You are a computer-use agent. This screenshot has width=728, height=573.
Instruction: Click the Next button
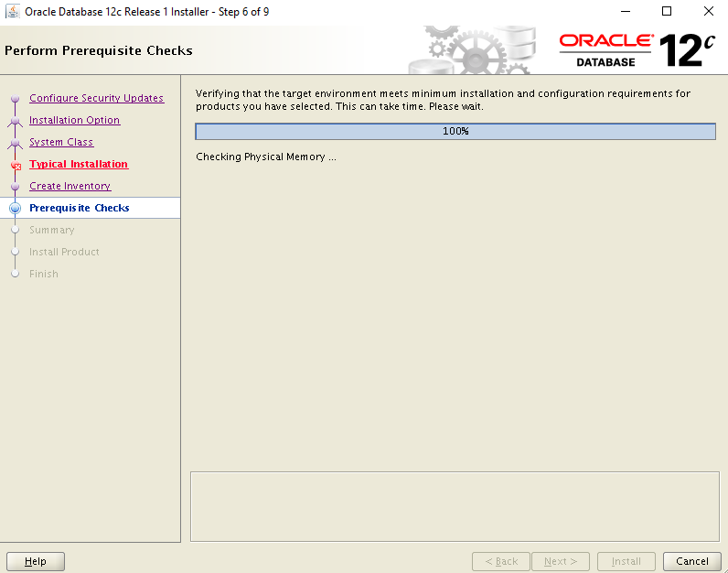click(x=561, y=561)
